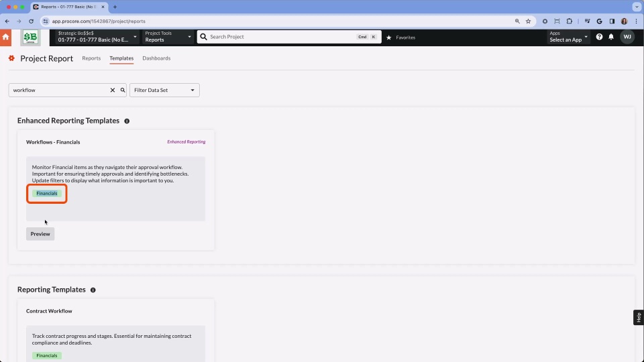
Task: Click the Contract Workflow title
Action: (49, 311)
